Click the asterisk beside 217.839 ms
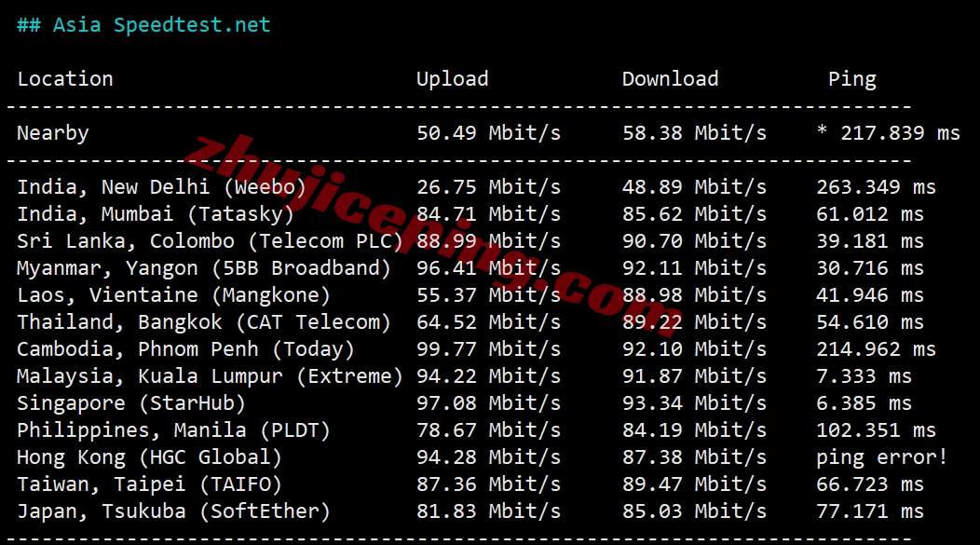The width and height of the screenshot is (980, 545). click(822, 130)
